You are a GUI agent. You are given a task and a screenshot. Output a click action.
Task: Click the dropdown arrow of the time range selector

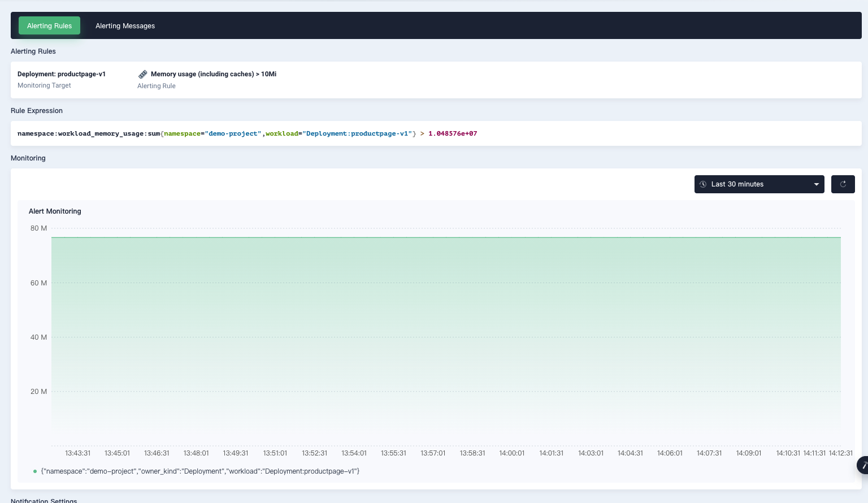point(816,184)
